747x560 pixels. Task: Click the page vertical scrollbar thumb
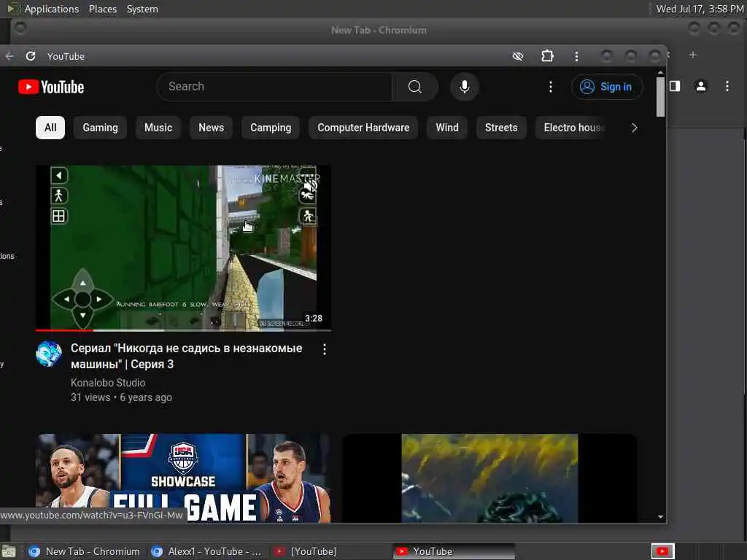click(x=660, y=97)
